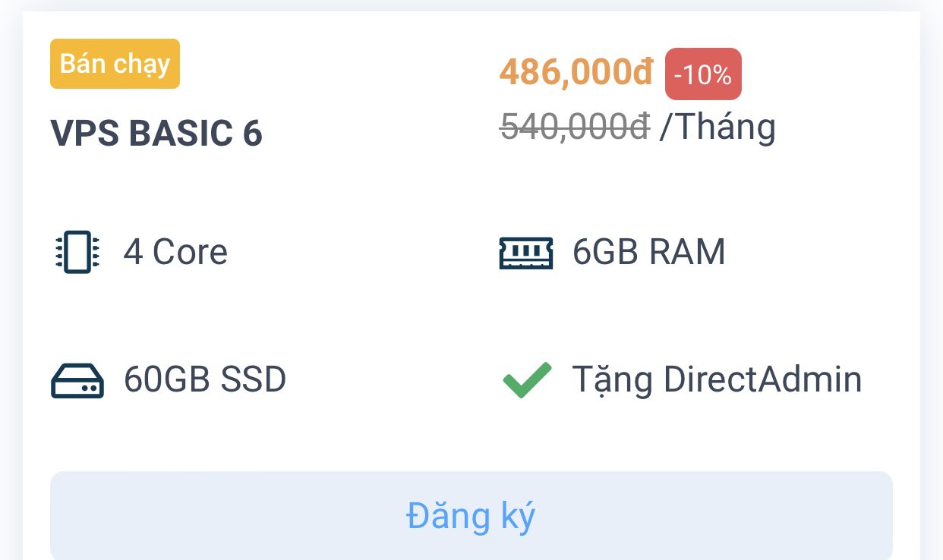Screen dimensions: 943x560
Task: Click the word "Tặng"
Action: coord(612,379)
